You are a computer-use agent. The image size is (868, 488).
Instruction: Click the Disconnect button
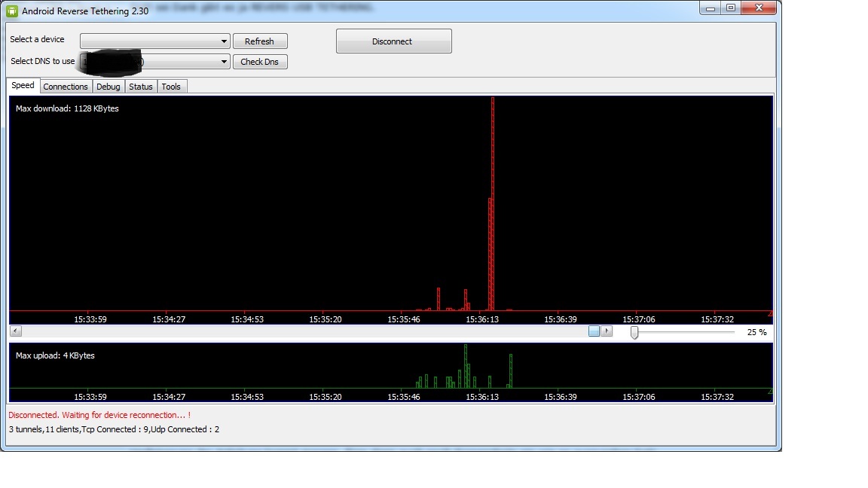pyautogui.click(x=393, y=41)
